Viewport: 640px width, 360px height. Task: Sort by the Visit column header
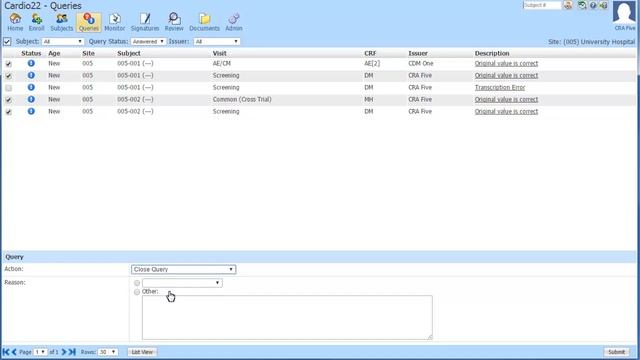(x=219, y=53)
